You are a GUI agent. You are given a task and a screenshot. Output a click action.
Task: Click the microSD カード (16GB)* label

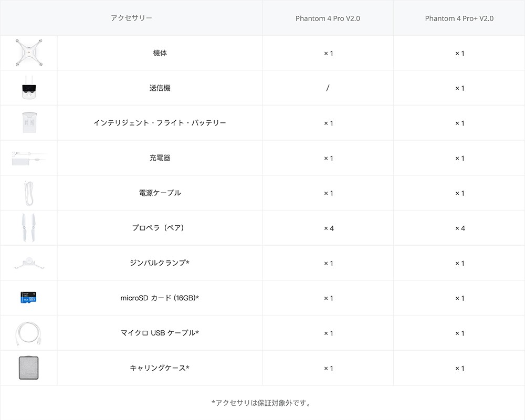[160, 298]
